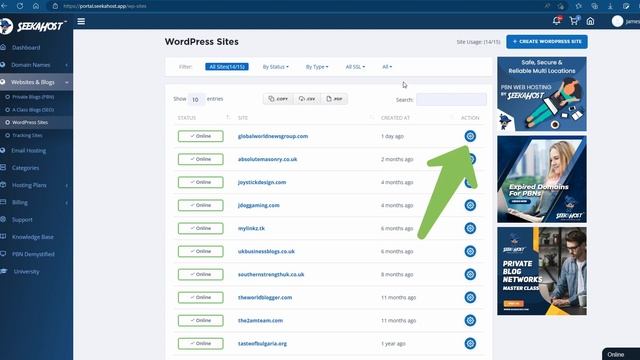Viewport: 640px width, 360px height.
Task: Open action menu for mylinkz.tk
Action: pos(470,228)
